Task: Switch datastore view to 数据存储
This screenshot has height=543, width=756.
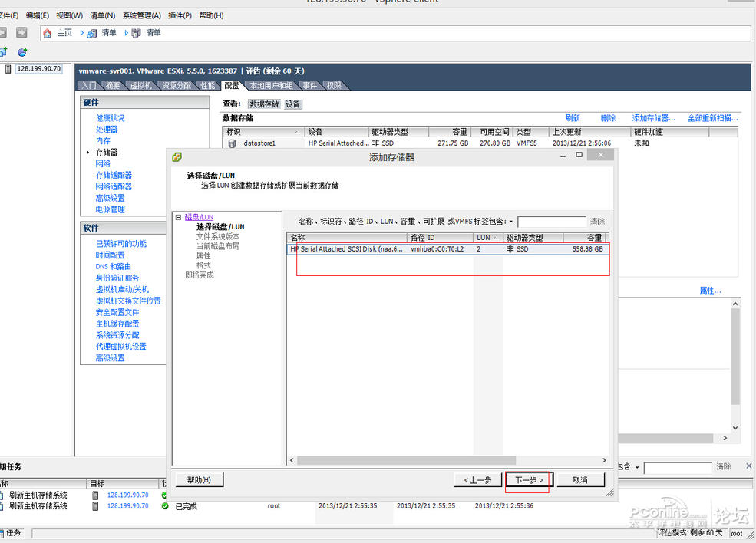Action: point(264,104)
